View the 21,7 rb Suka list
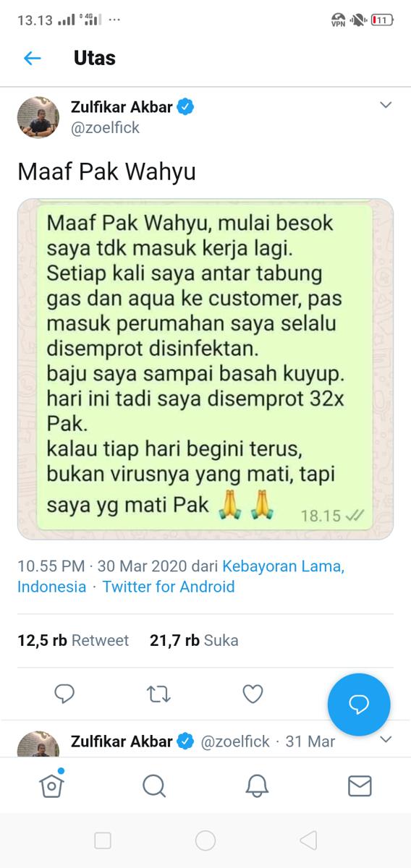The image size is (411, 868). (x=194, y=640)
